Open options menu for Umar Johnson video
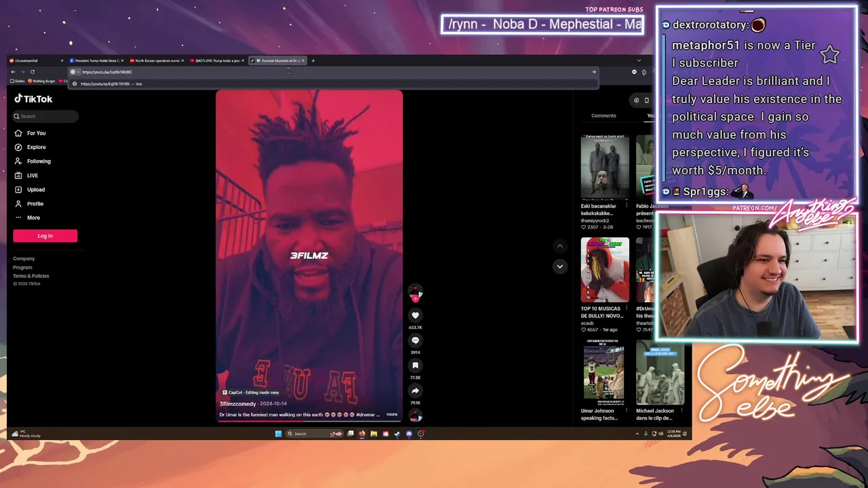This screenshot has width=868, height=488. (x=626, y=410)
